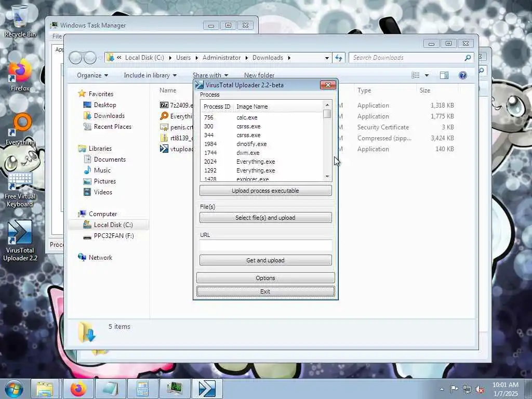Expand arrow after Users breadcrumb
This screenshot has width=532, height=399.
coord(197,58)
